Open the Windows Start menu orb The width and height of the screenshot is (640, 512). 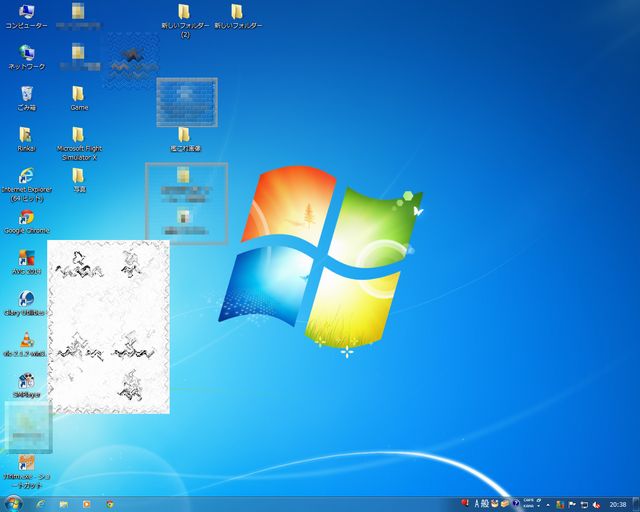pyautogui.click(x=13, y=504)
